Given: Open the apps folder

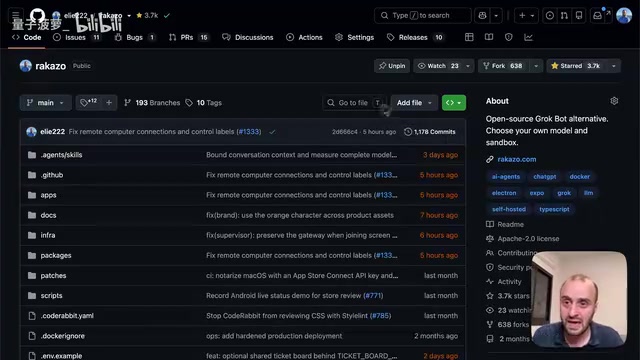Looking at the screenshot, I should (48, 195).
